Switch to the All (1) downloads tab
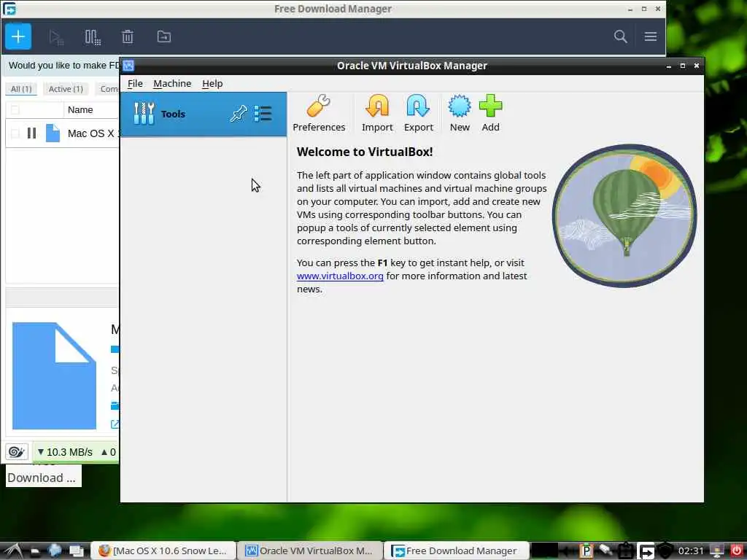Viewport: 747px width, 560px height. point(21,89)
